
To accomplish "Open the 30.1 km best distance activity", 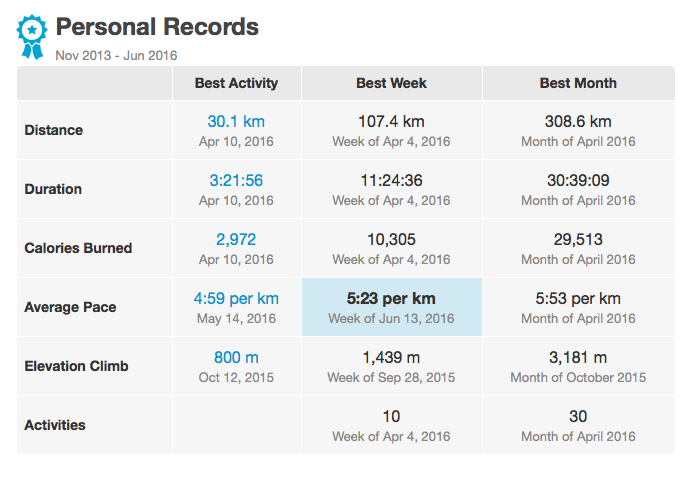I will (236, 122).
